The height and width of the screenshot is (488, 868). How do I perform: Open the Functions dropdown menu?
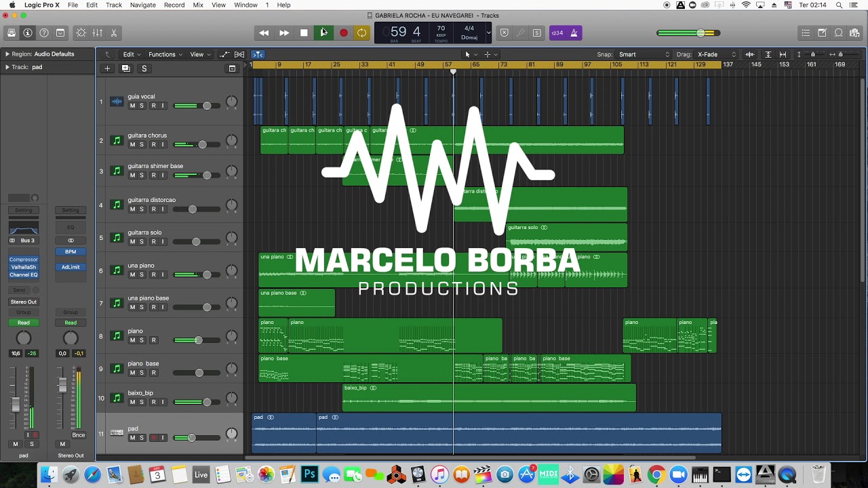(x=165, y=54)
